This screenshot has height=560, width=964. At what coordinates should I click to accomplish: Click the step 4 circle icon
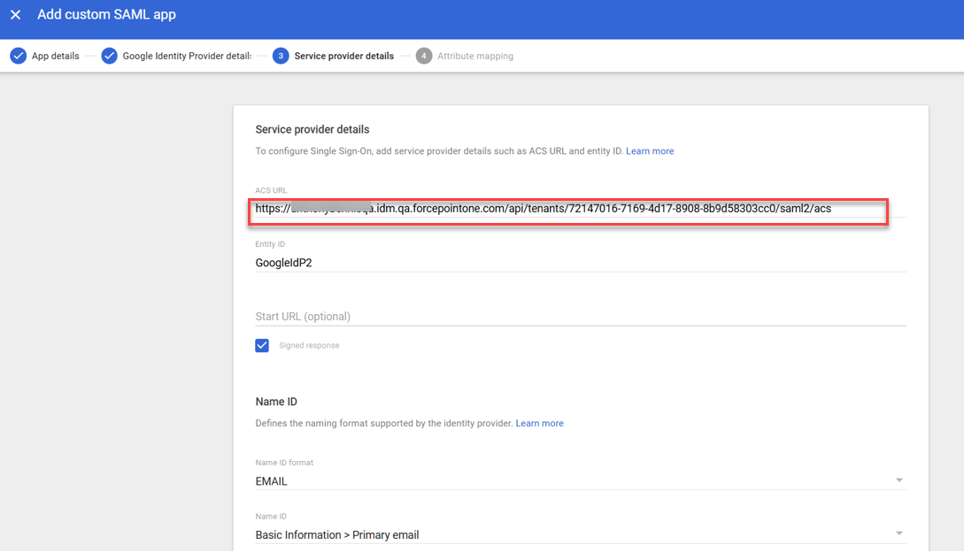424,56
